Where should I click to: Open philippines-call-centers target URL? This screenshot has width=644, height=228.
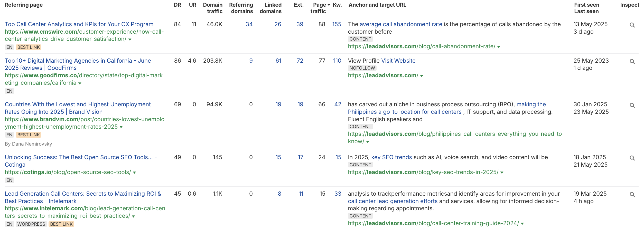456,138
